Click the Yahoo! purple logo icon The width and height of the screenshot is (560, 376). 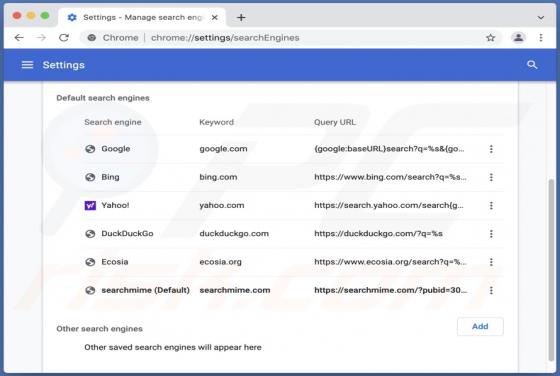(90, 205)
